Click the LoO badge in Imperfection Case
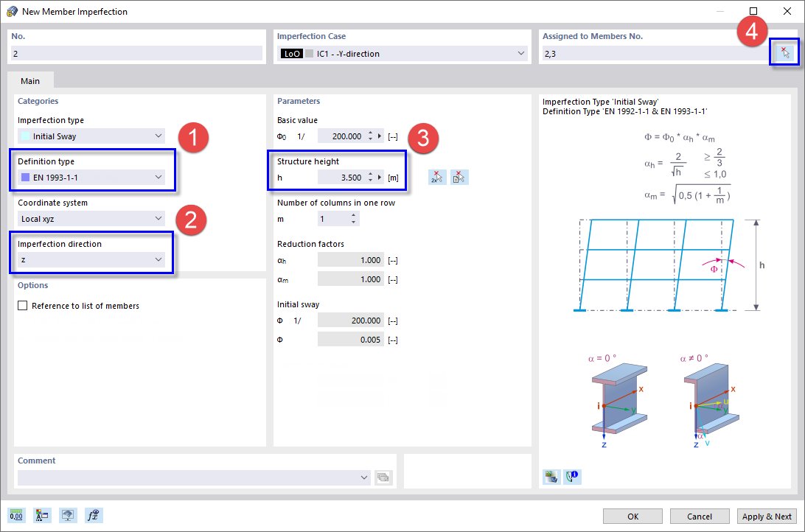 [292, 53]
